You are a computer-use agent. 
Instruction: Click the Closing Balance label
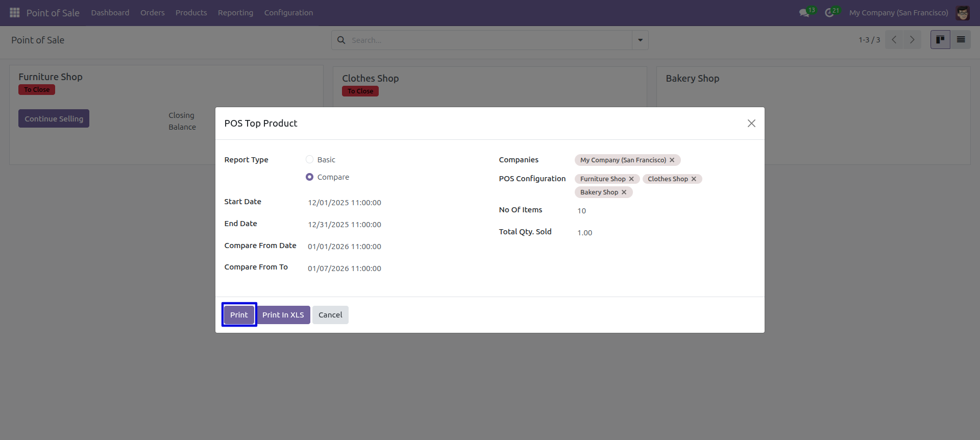click(x=182, y=121)
